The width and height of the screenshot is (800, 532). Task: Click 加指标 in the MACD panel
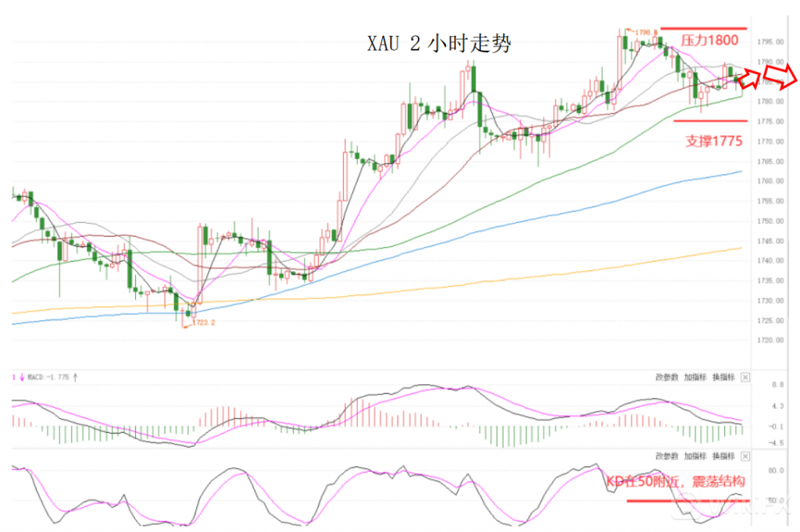click(695, 377)
